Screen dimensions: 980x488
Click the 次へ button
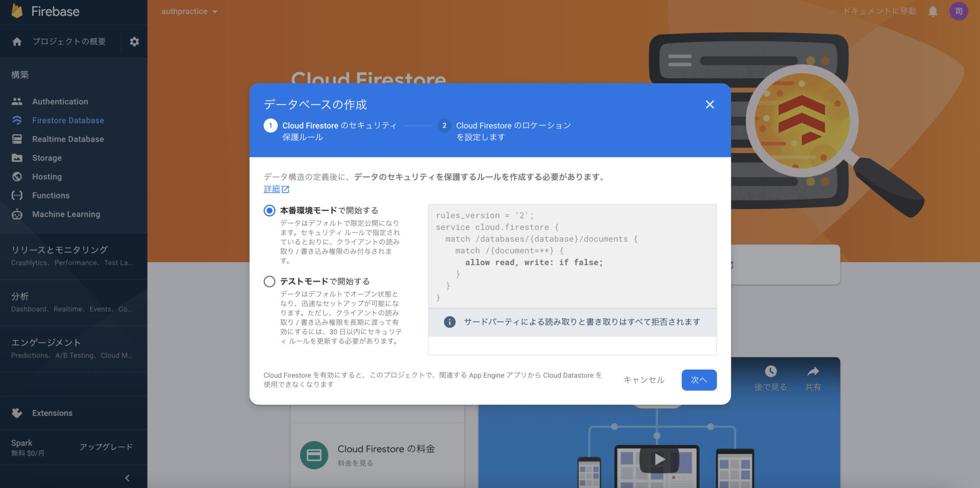tap(699, 380)
